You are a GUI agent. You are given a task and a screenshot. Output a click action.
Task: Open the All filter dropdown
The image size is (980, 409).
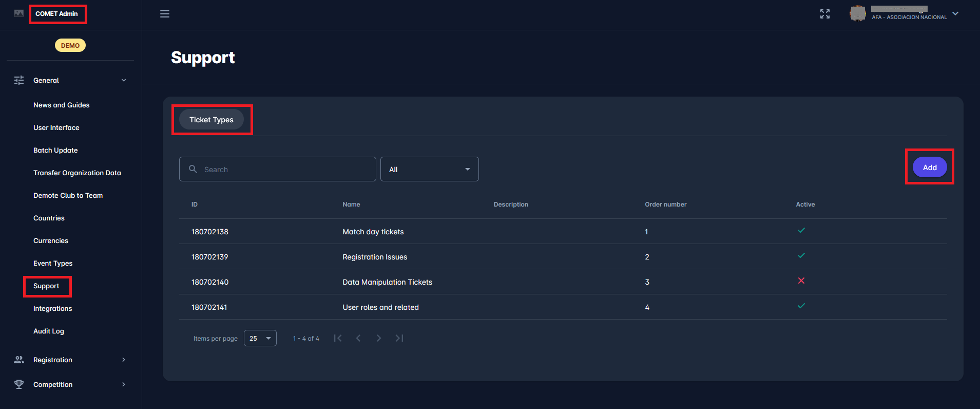429,169
